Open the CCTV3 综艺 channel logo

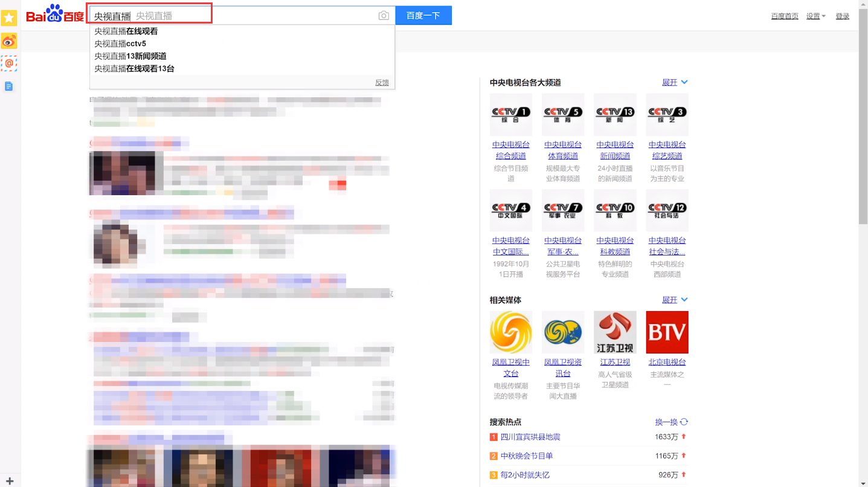(667, 114)
